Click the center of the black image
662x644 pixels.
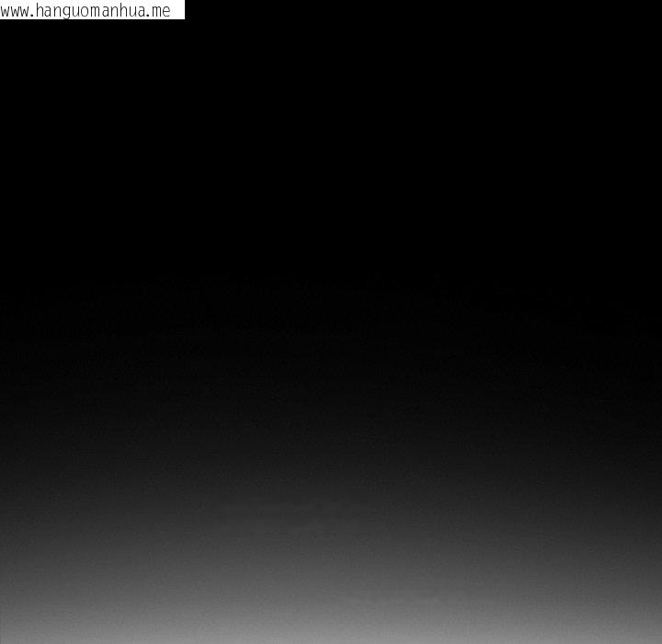[x=331, y=322]
